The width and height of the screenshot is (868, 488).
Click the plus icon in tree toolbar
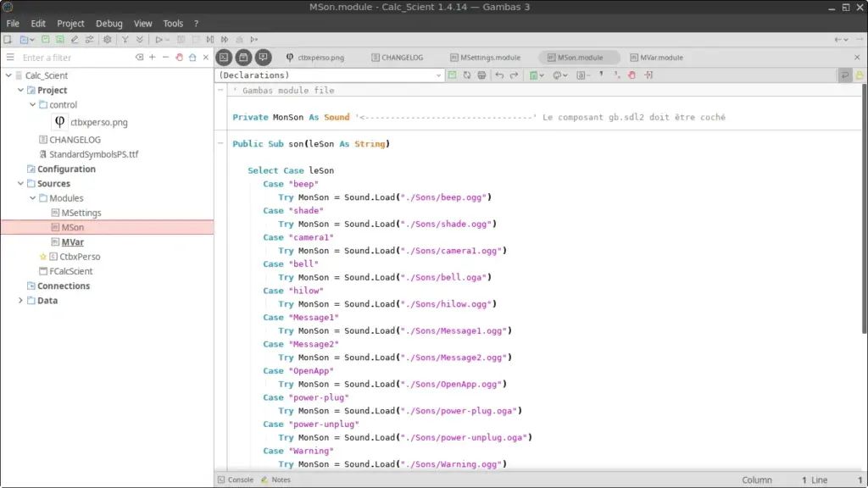[x=153, y=57]
